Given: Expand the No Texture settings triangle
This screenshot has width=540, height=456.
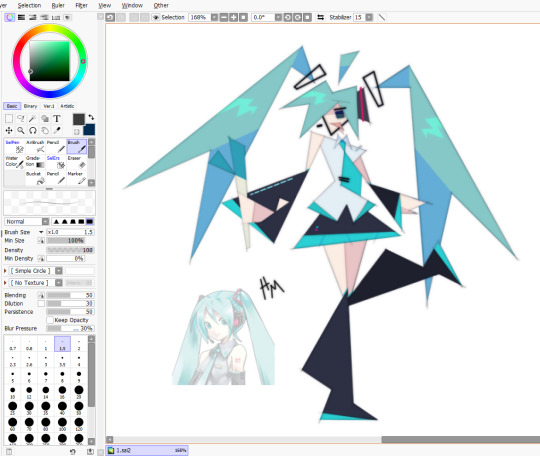Looking at the screenshot, I should (5, 283).
